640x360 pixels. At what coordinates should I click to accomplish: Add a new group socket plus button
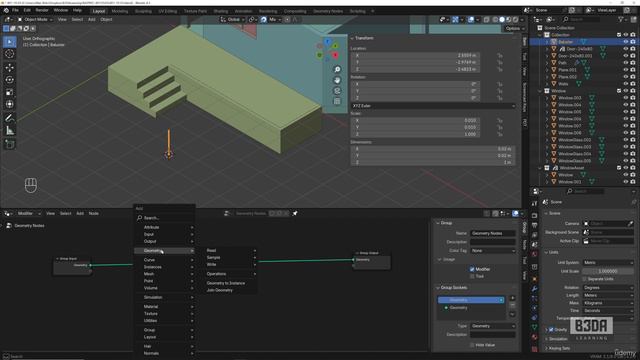pos(512,298)
